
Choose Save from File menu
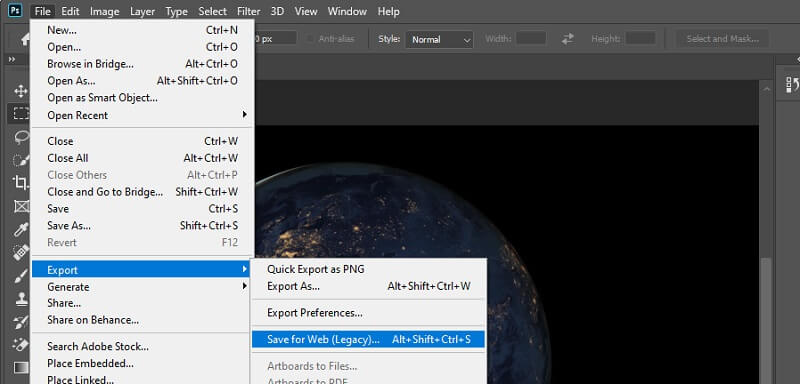(142, 209)
